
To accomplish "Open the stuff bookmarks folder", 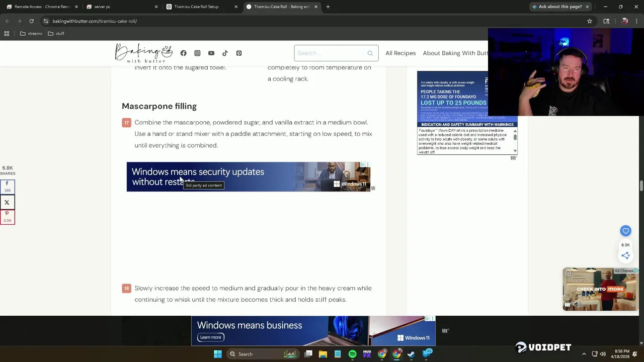I will pyautogui.click(x=56, y=34).
